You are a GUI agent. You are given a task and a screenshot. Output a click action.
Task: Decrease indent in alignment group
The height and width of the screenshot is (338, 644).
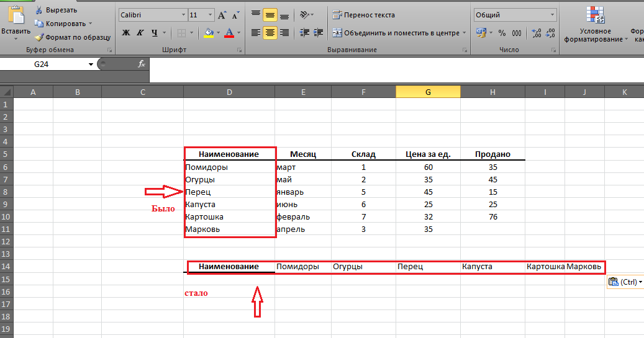(x=304, y=32)
